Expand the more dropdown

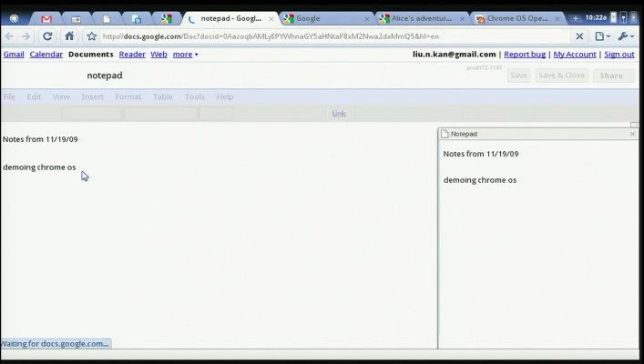pyautogui.click(x=185, y=55)
